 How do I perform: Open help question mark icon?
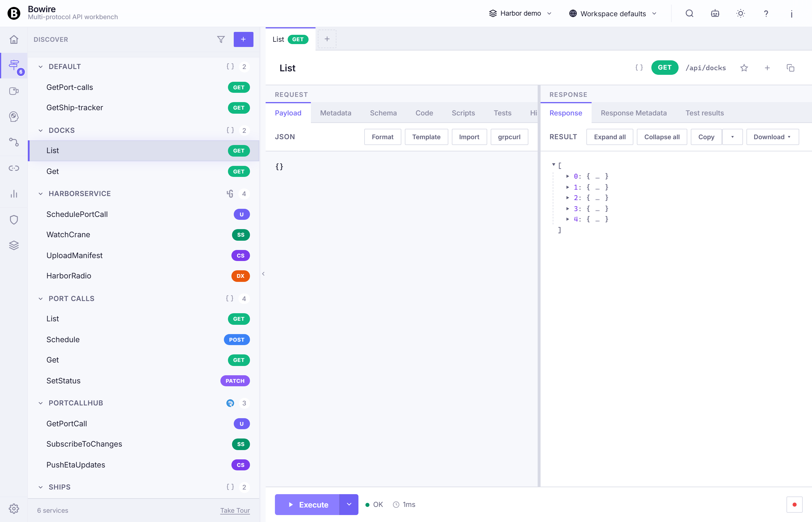(766, 14)
